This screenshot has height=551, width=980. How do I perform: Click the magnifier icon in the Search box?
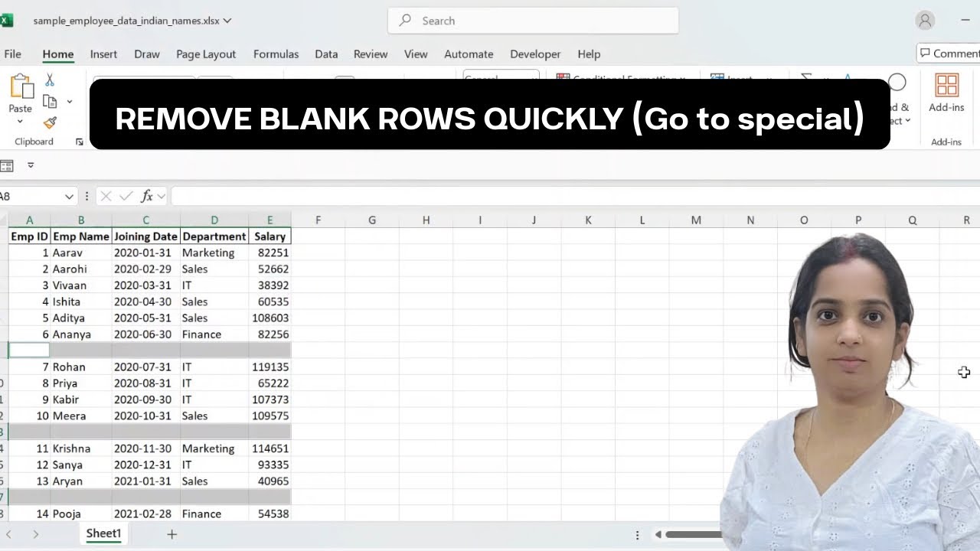pos(405,21)
